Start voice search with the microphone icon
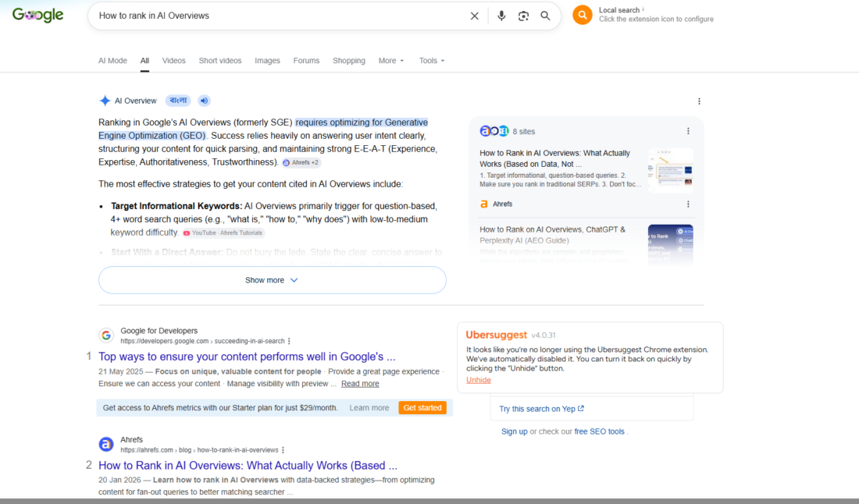Screen dimensions: 859x504 coord(501,16)
